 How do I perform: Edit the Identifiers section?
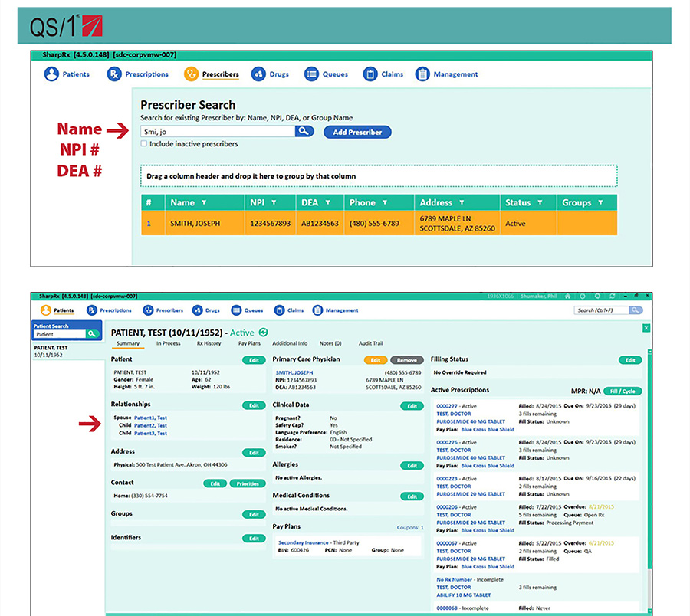pyautogui.click(x=254, y=538)
